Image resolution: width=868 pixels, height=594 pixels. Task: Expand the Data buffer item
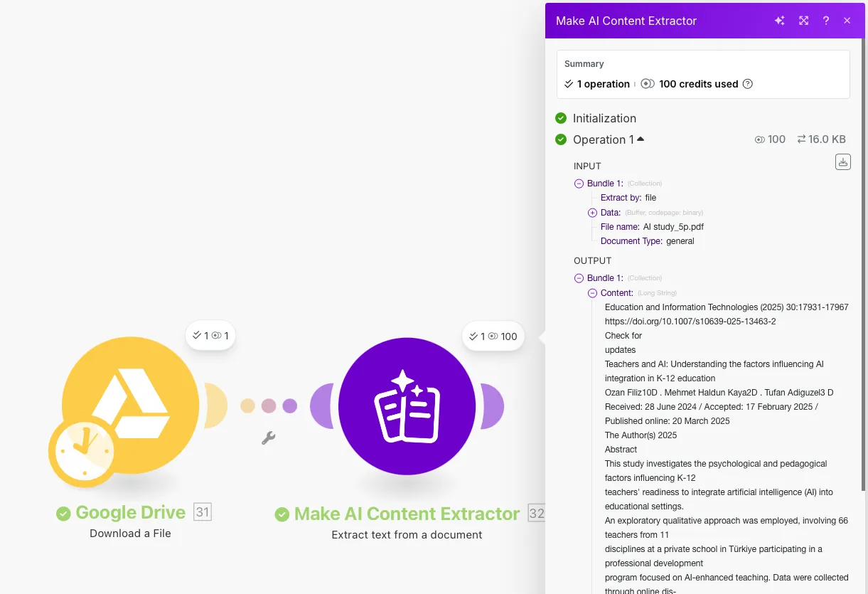coord(592,213)
